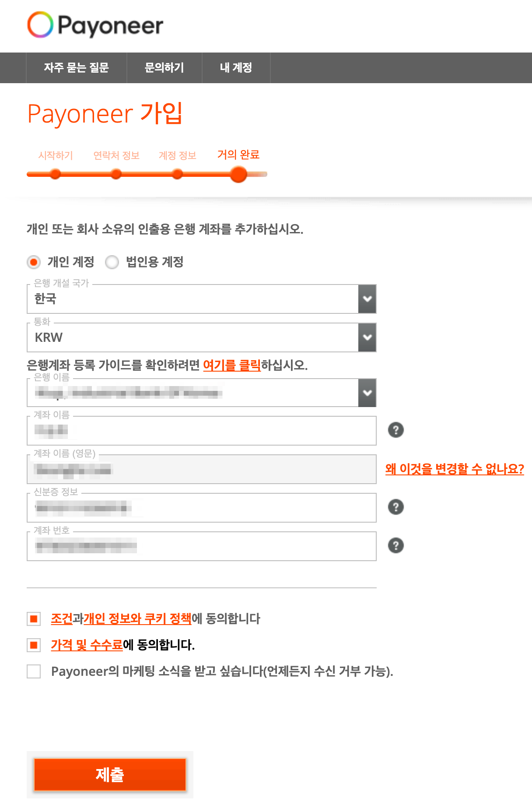Click help icon beside 신분증 정보 field
The height and width of the screenshot is (801, 532).
[x=395, y=507]
